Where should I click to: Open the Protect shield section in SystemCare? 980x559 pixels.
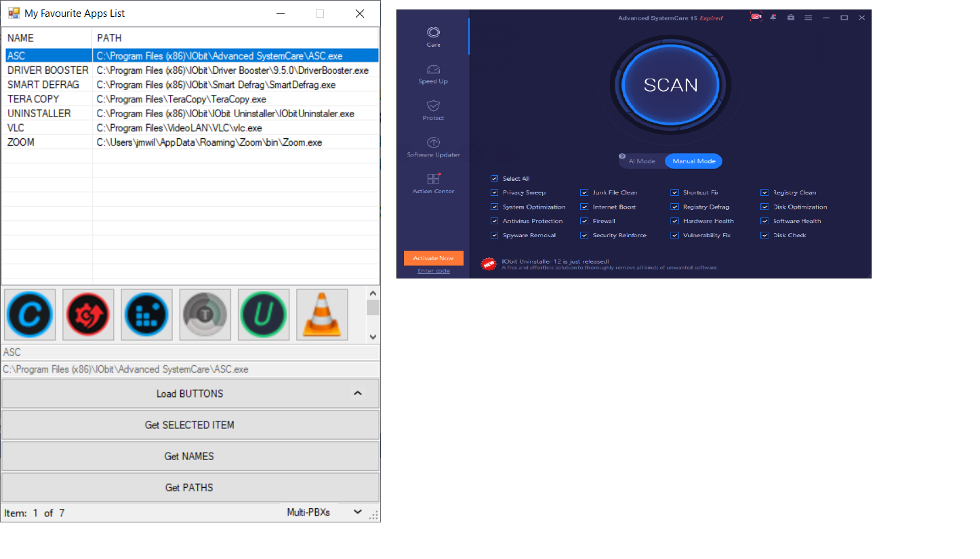point(433,110)
